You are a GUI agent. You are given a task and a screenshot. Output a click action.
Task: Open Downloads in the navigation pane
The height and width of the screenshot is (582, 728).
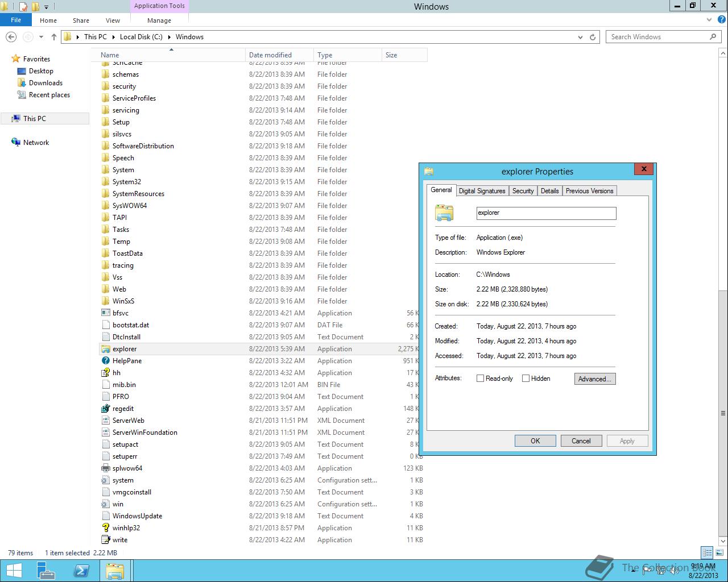pos(45,83)
